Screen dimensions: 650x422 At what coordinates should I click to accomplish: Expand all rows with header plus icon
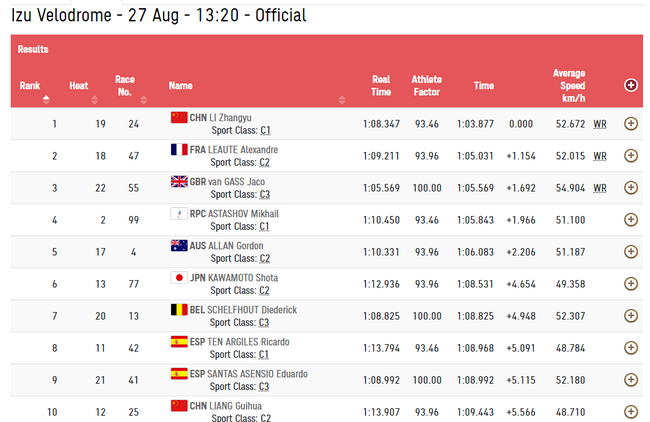click(631, 85)
